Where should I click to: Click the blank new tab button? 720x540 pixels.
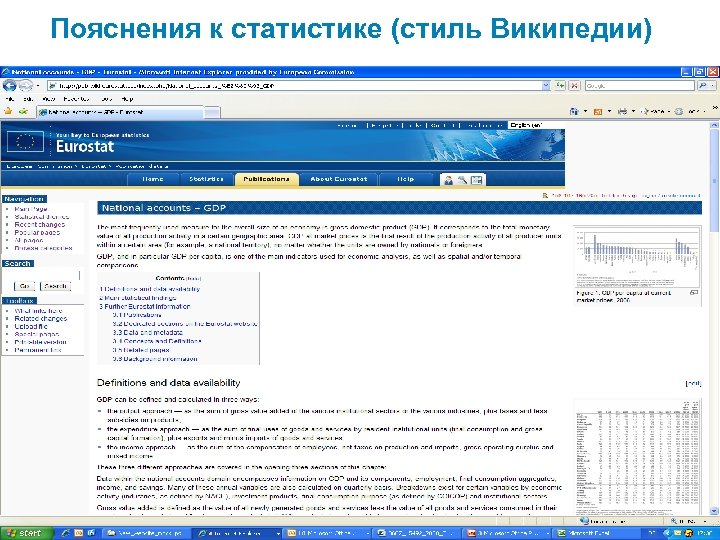pos(212,112)
